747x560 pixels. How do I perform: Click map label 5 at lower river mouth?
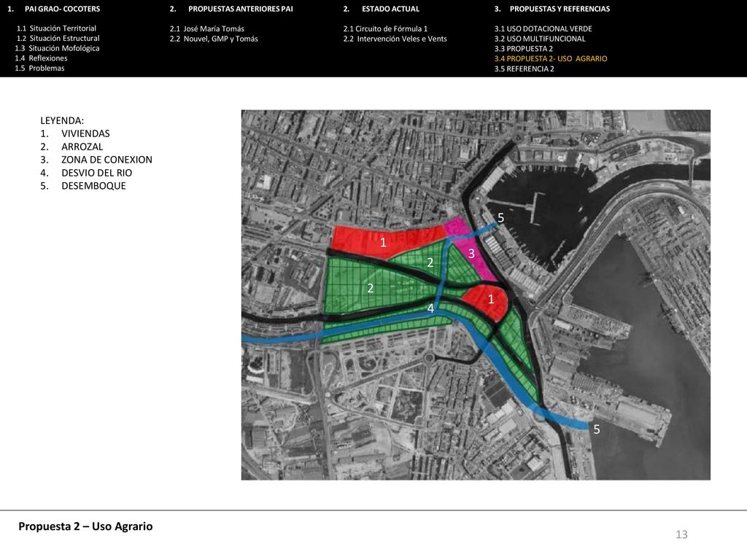[x=597, y=429]
